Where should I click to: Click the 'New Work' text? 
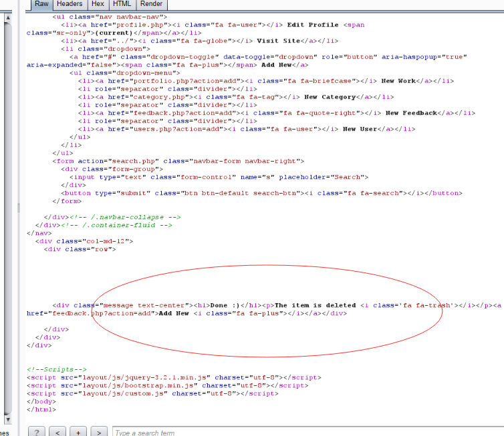(398, 81)
